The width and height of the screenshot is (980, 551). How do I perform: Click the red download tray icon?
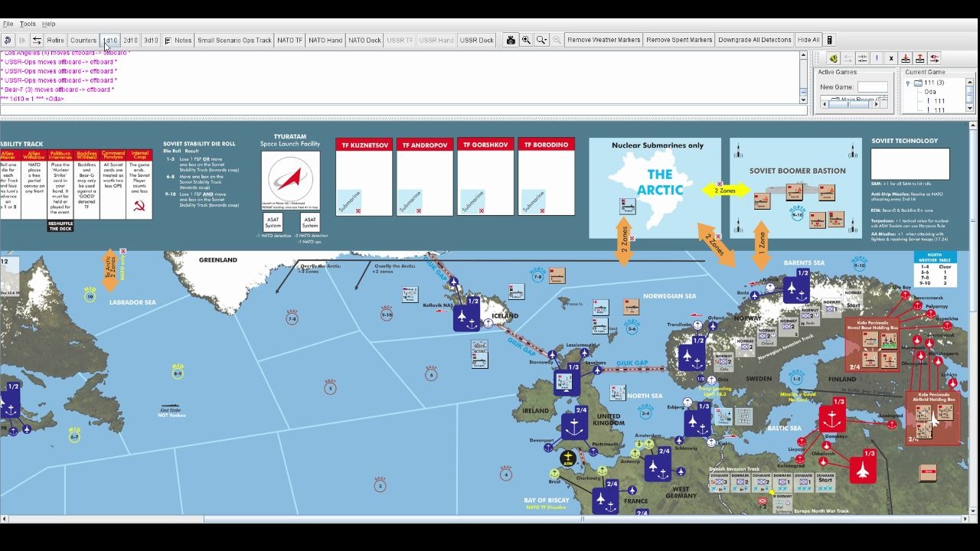906,58
